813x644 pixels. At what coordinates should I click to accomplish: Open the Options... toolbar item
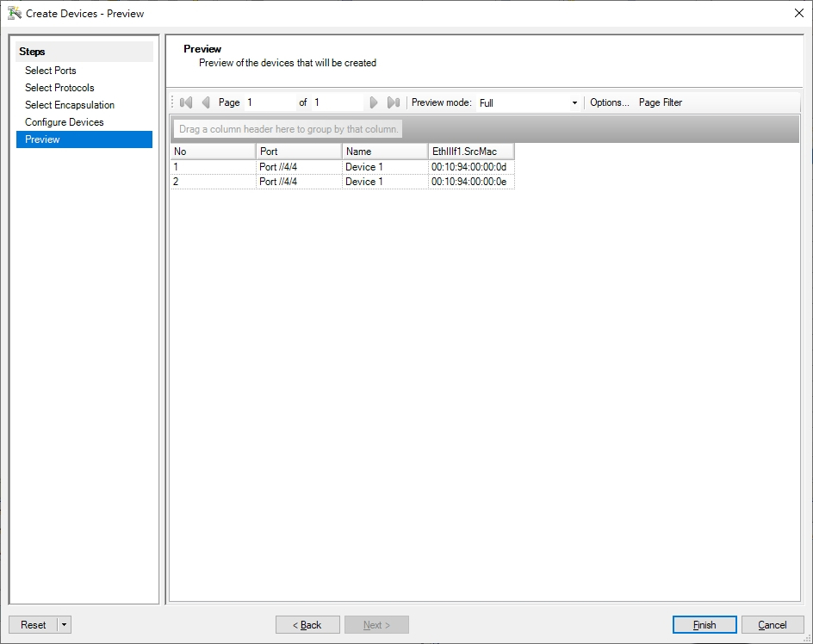tap(609, 102)
